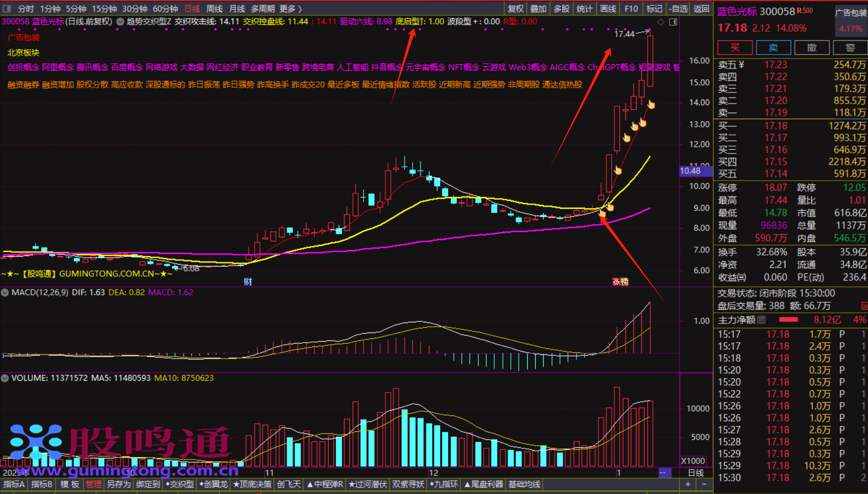Click the 财 marker on the chart
The height and width of the screenshot is (494, 868).
pyautogui.click(x=247, y=282)
